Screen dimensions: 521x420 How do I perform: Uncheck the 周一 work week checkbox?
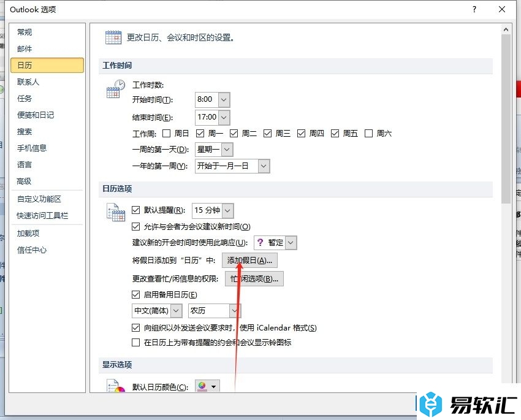coord(200,134)
